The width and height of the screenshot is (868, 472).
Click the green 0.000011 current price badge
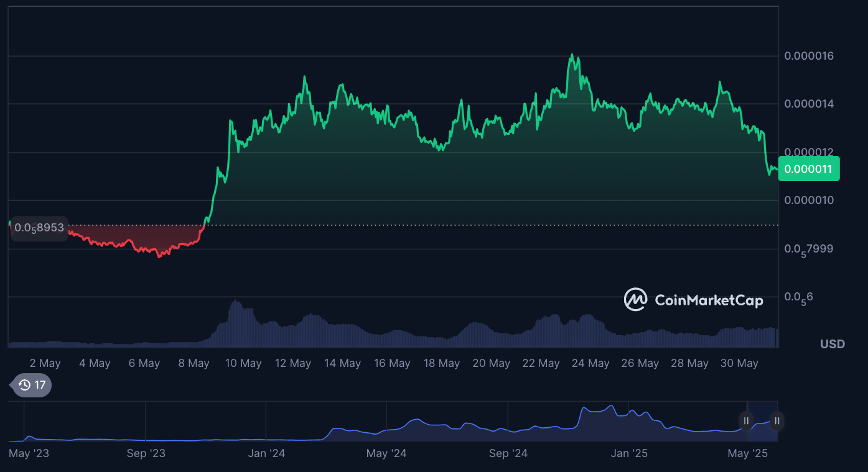tap(809, 168)
